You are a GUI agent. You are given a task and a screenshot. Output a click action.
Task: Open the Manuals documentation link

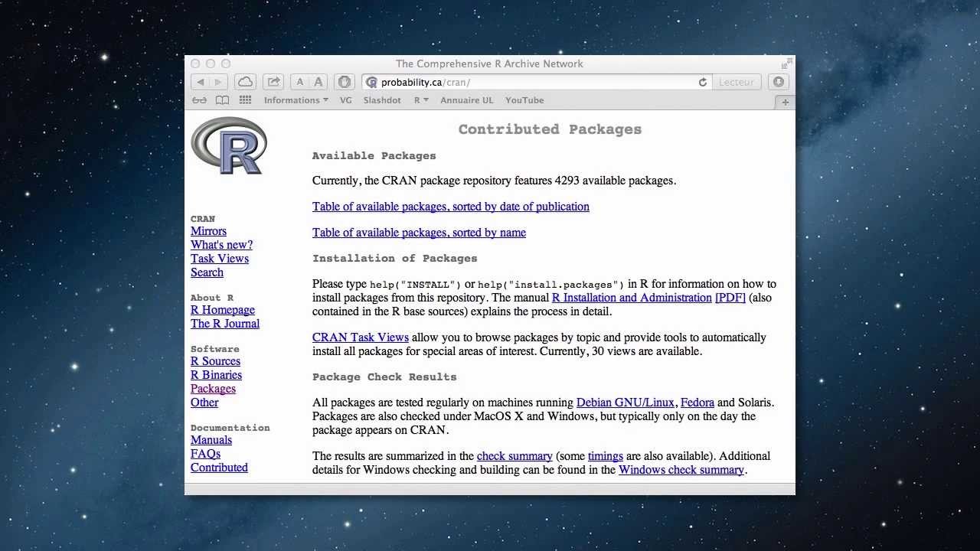coord(211,440)
